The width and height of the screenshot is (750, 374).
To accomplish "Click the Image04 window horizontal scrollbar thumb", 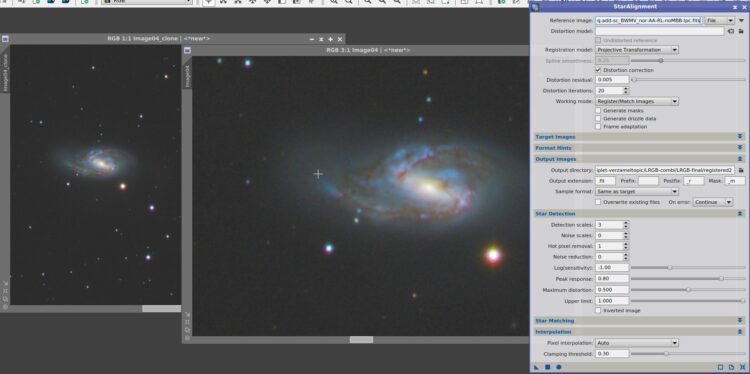I will [x=361, y=340].
